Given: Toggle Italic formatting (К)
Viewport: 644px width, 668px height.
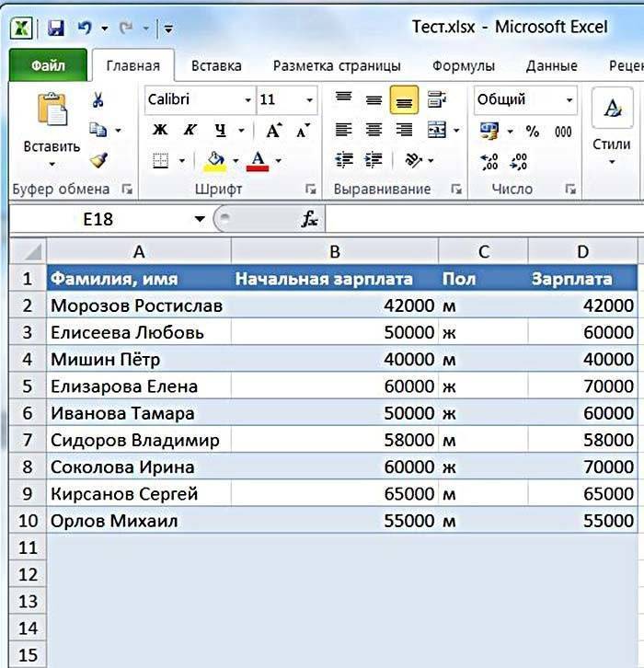Looking at the screenshot, I should (190, 131).
